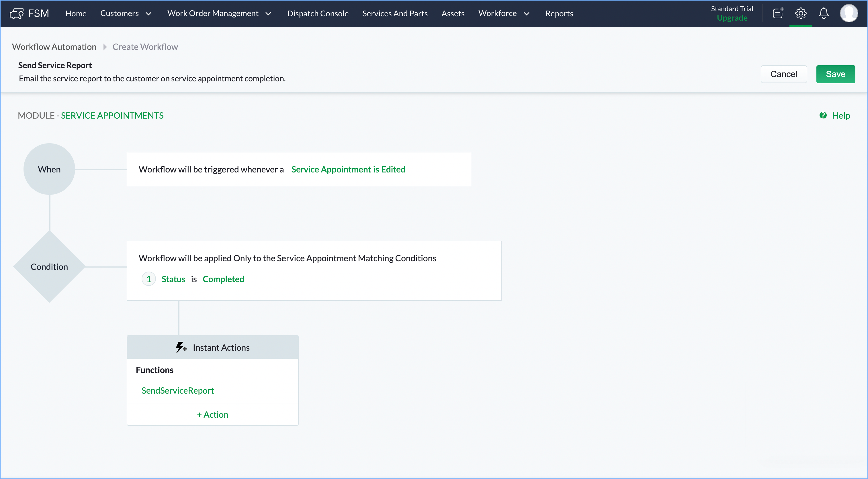The width and height of the screenshot is (868, 479).
Task: Edit the Status condition field
Action: [173, 279]
